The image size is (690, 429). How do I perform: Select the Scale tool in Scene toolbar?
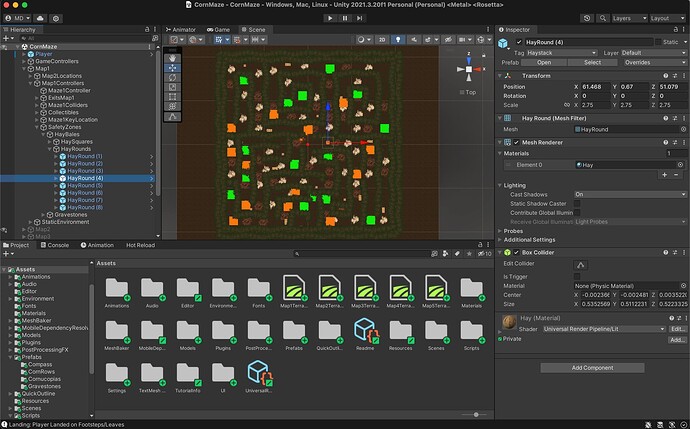pos(172,87)
